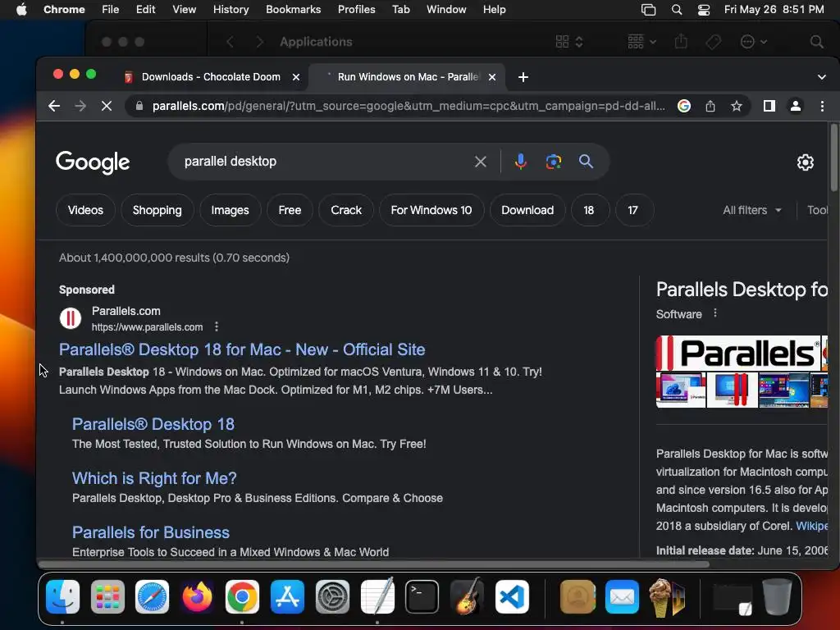Clear the search query with the X
840x630 pixels.
tap(481, 162)
